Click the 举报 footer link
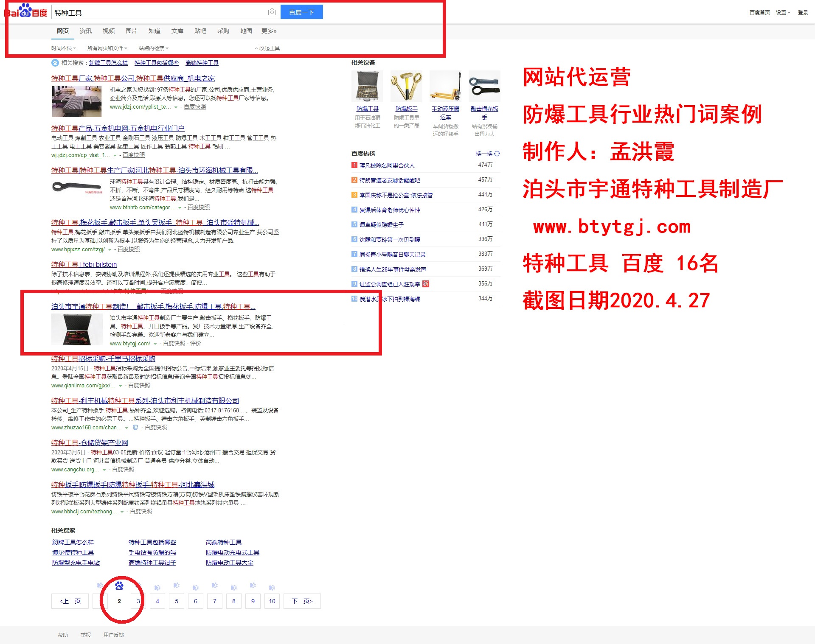Screen dimensions: 815x644 pyautogui.click(x=86, y=635)
